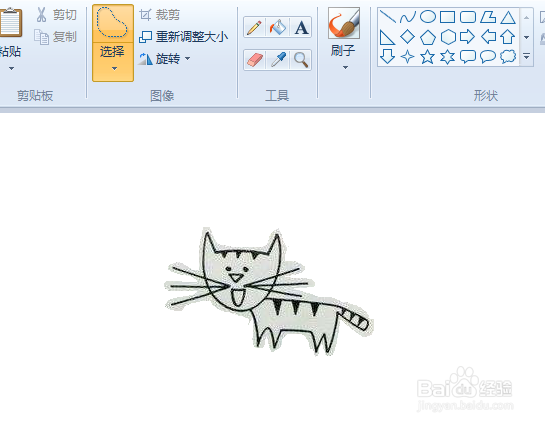Select the Pencil tool

tap(254, 27)
